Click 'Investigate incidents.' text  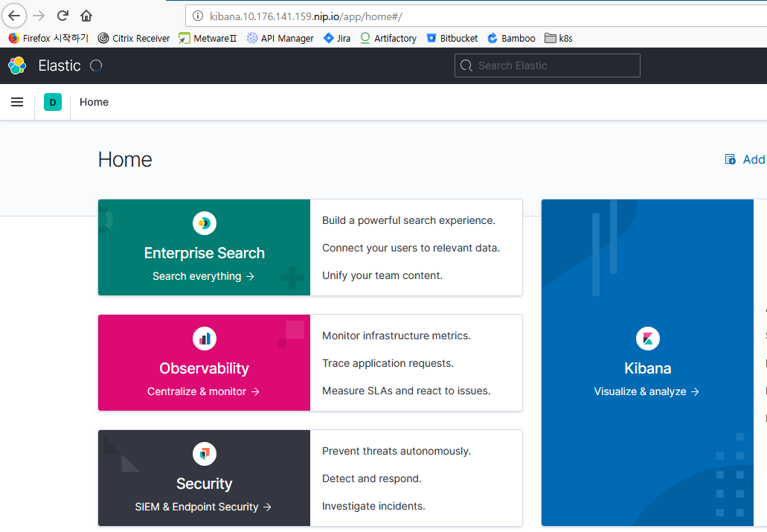pyautogui.click(x=373, y=506)
